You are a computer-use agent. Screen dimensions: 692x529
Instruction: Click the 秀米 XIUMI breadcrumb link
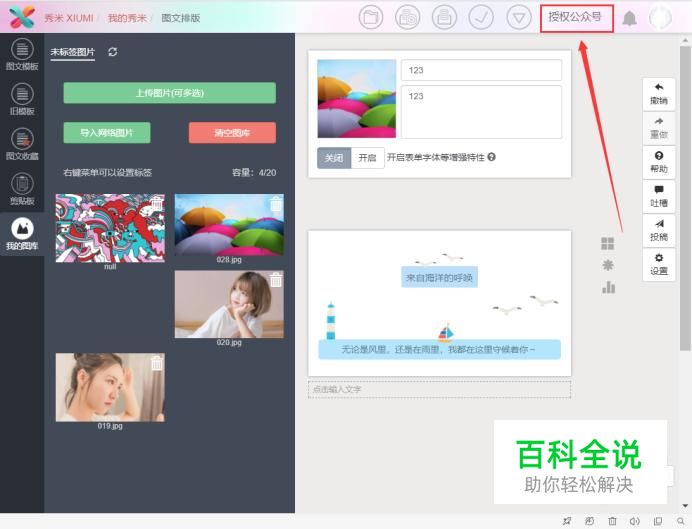pyautogui.click(x=69, y=18)
